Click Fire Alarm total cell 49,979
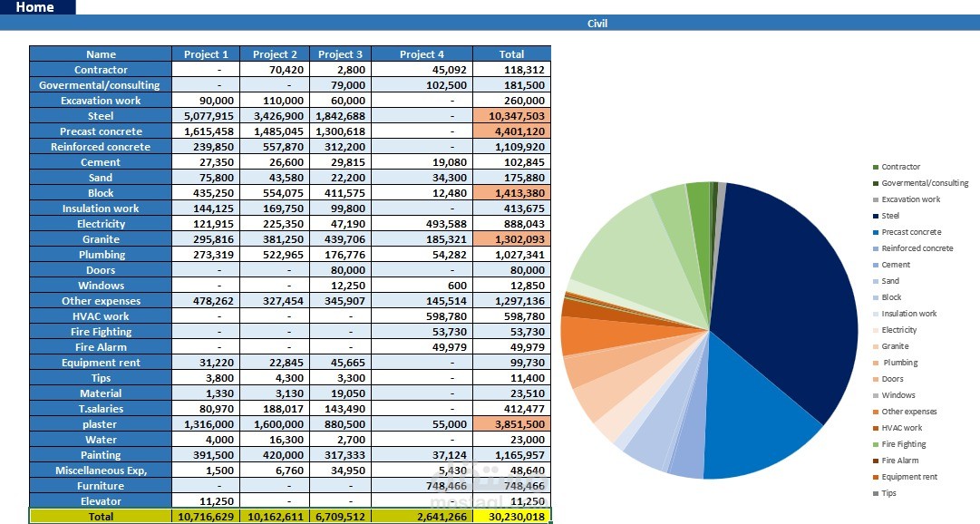 click(x=511, y=347)
